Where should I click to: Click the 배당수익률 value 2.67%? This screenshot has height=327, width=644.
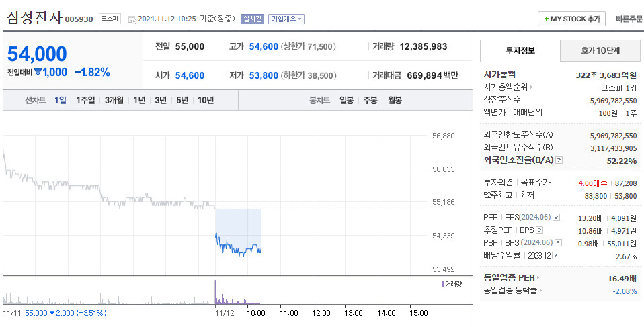(x=627, y=256)
